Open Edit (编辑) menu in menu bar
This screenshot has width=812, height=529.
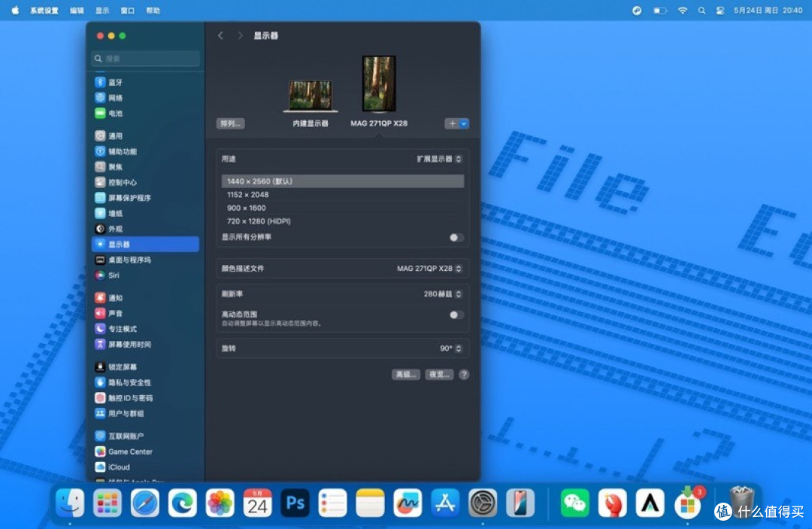tap(77, 11)
